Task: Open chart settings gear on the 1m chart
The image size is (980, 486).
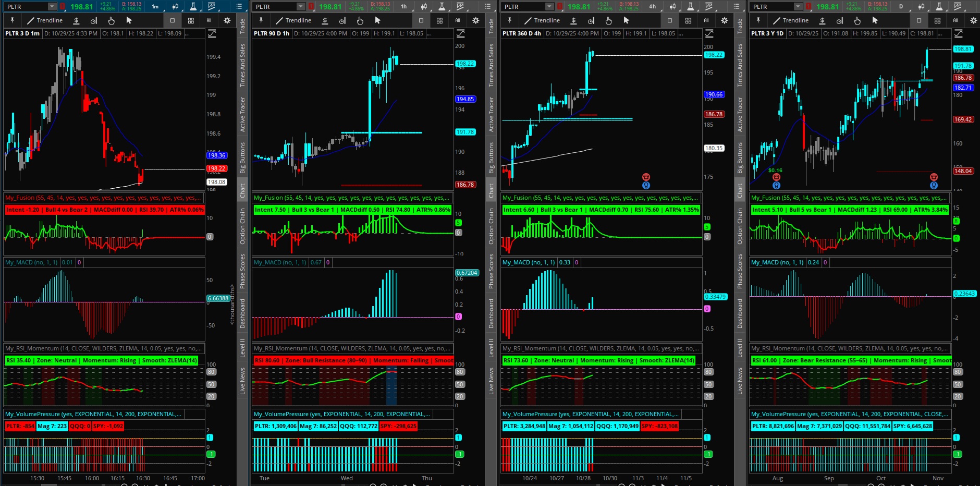Action: pyautogui.click(x=227, y=20)
